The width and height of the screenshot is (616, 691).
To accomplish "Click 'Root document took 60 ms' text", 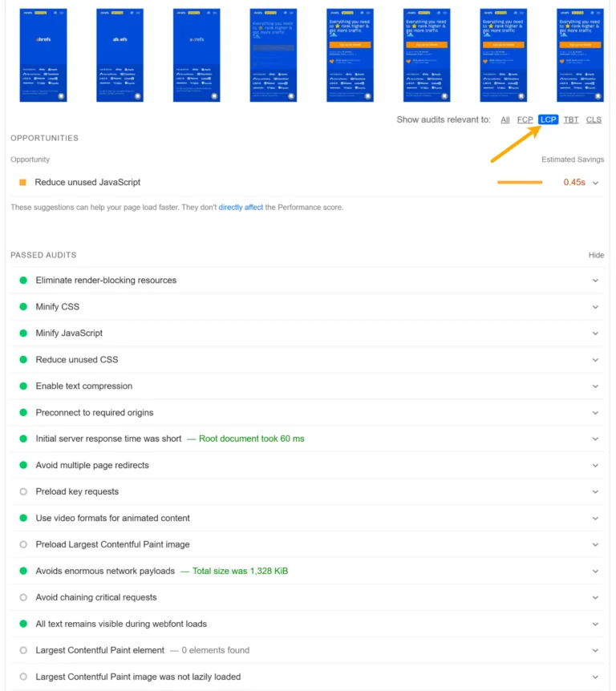I will coord(251,439).
